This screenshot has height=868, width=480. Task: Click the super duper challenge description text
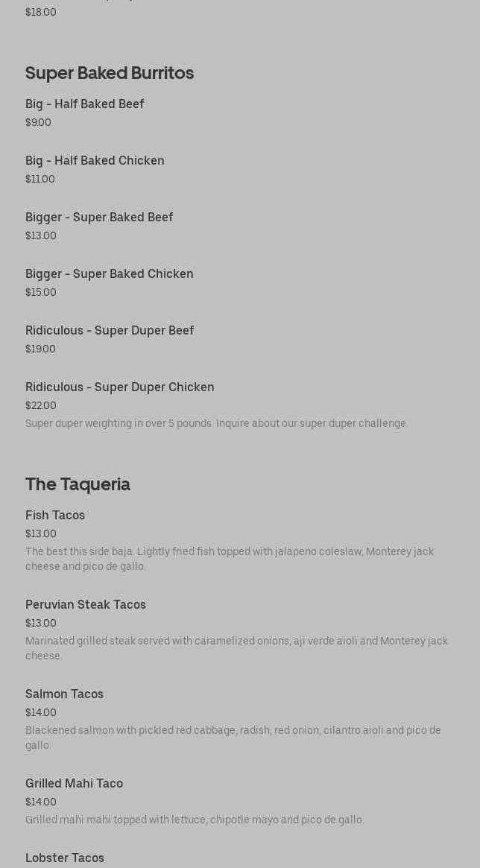216,424
